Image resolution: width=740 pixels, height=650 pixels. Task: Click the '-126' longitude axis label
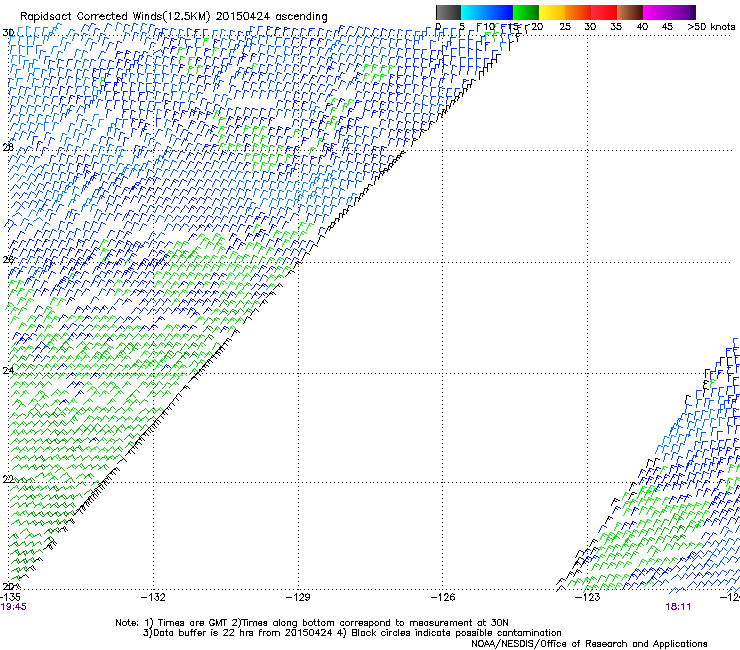click(443, 597)
